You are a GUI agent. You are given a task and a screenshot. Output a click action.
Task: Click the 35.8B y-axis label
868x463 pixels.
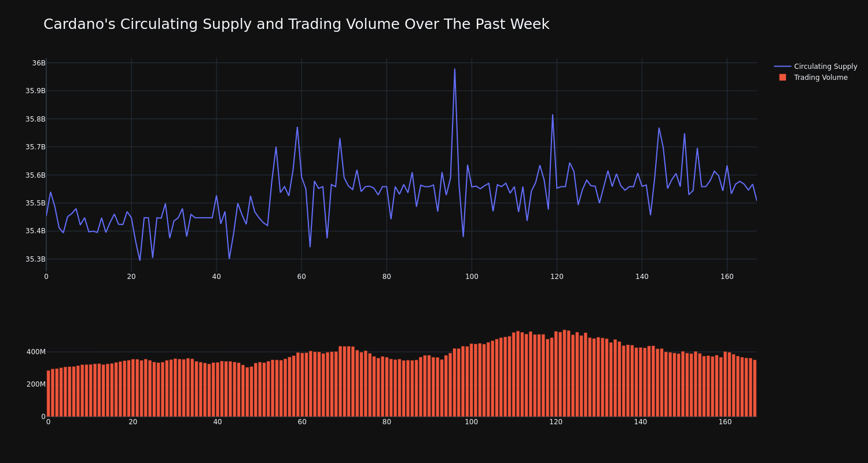[x=35, y=119]
